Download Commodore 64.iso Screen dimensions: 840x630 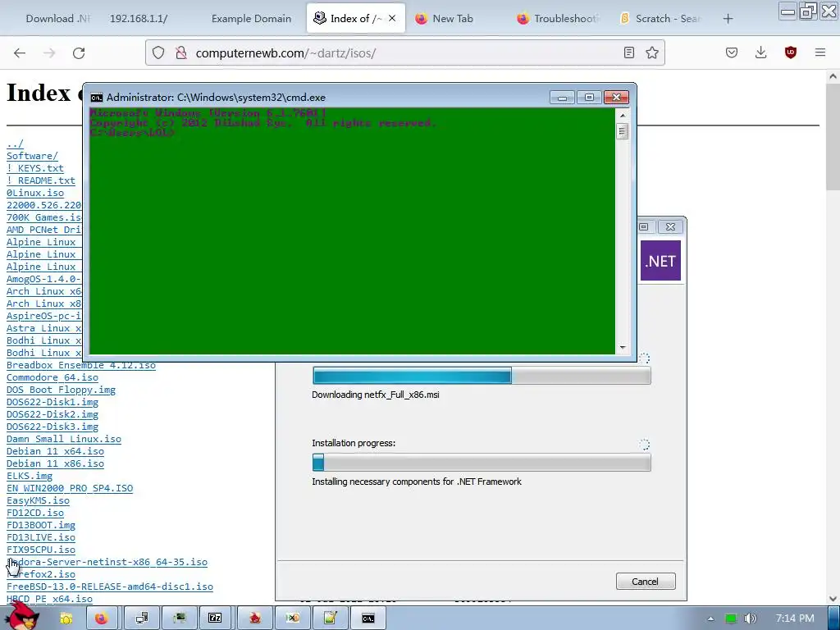(x=52, y=377)
